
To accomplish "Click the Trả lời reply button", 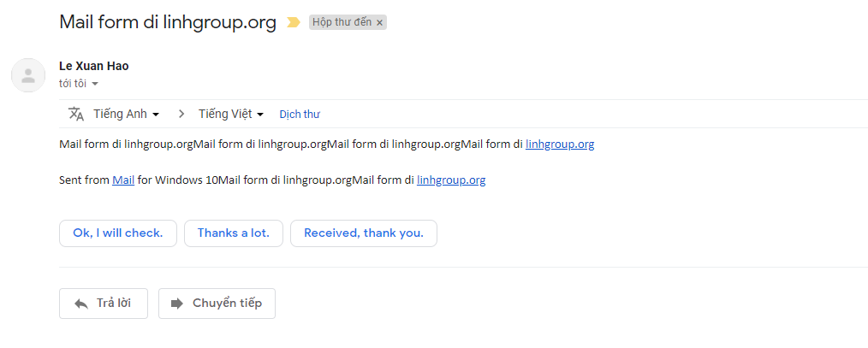I will (x=104, y=304).
